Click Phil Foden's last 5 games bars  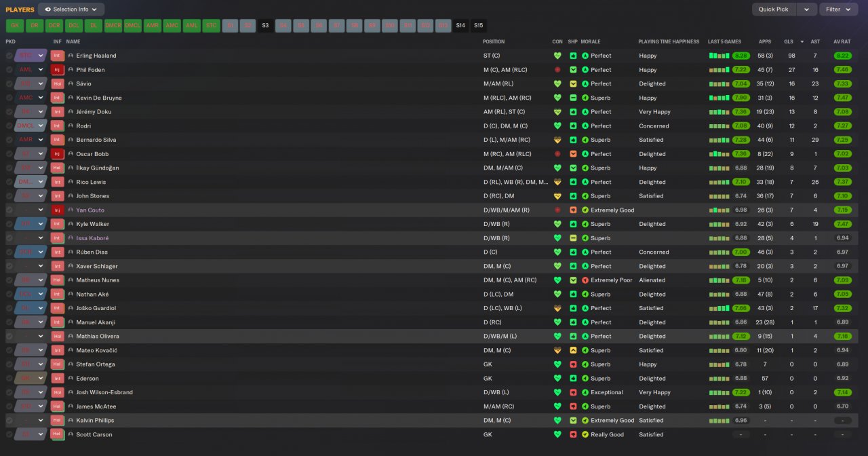click(x=719, y=70)
